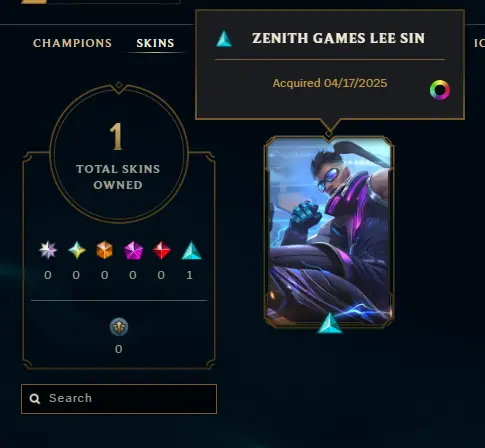Click the Total Skins Owned circle
The image size is (485, 448).
(119, 153)
